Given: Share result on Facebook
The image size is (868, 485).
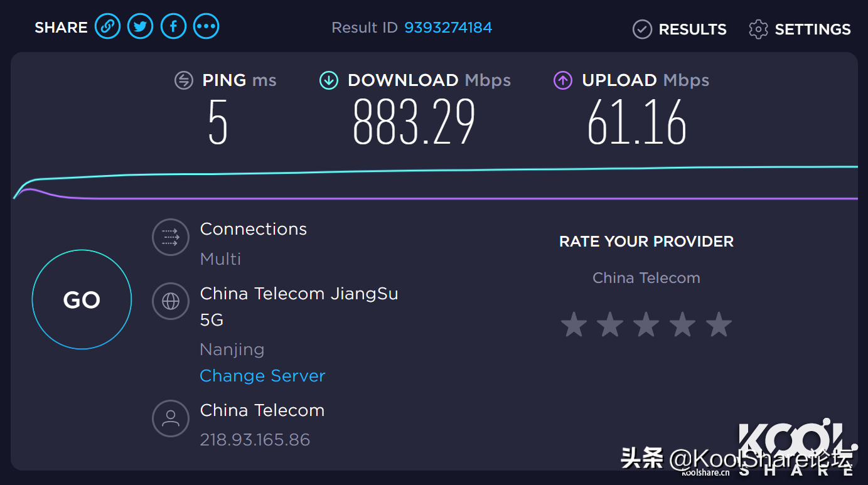Looking at the screenshot, I should pos(173,27).
